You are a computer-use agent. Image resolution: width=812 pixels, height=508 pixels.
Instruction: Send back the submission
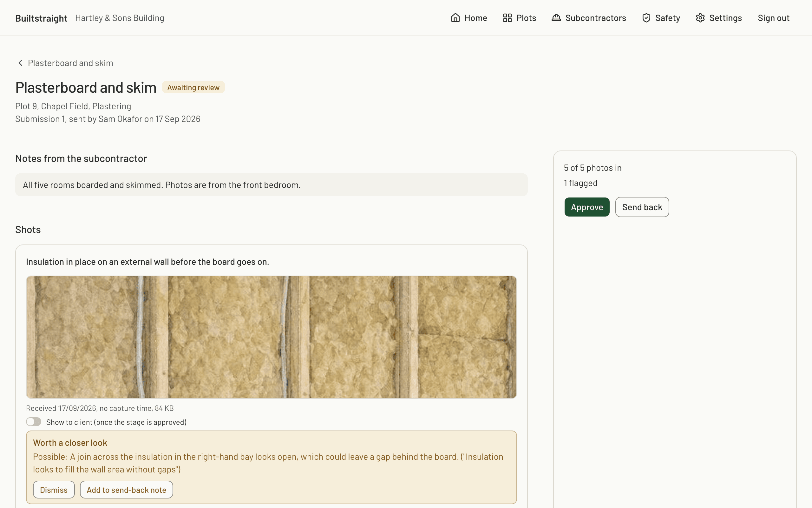tap(642, 207)
